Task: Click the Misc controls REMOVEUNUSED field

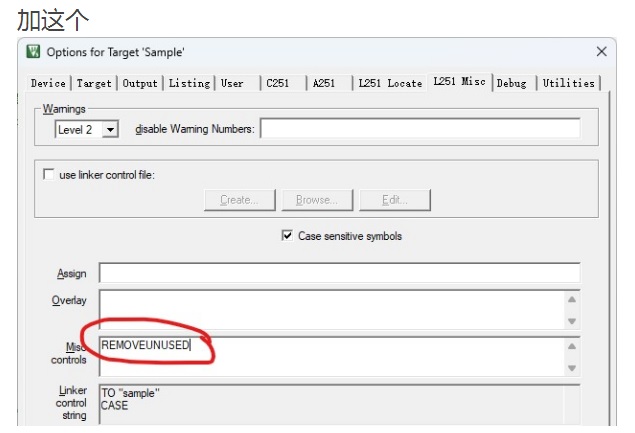Action: tap(331, 356)
